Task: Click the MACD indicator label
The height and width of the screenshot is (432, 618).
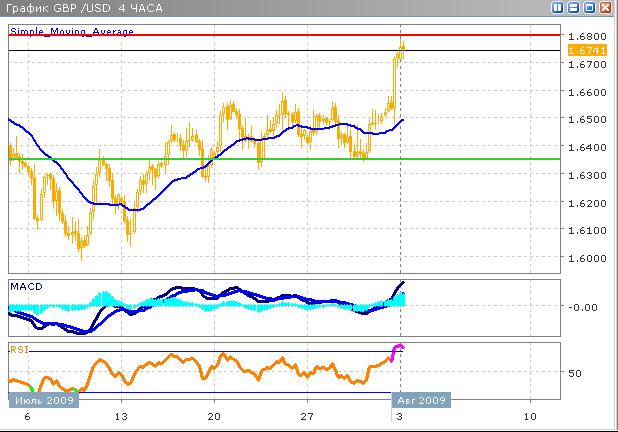Action: point(24,286)
